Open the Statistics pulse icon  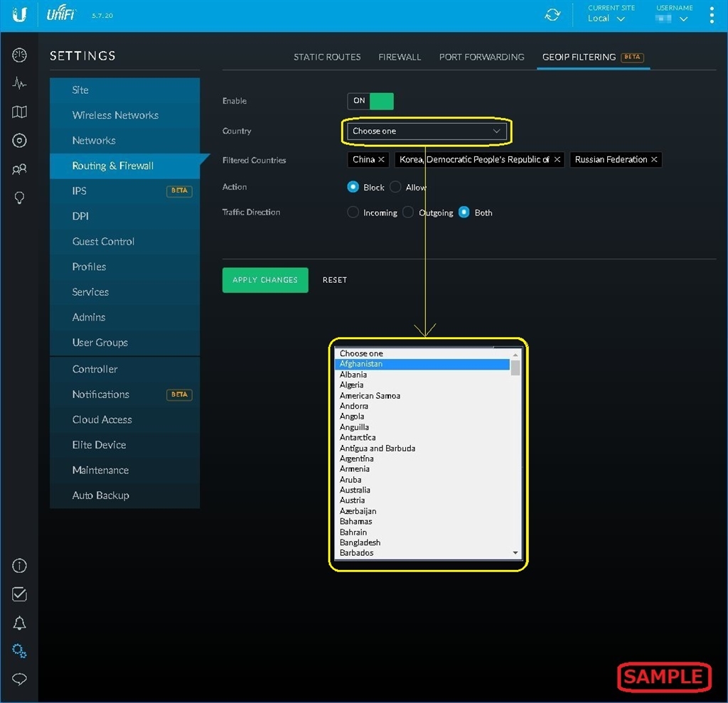click(19, 84)
